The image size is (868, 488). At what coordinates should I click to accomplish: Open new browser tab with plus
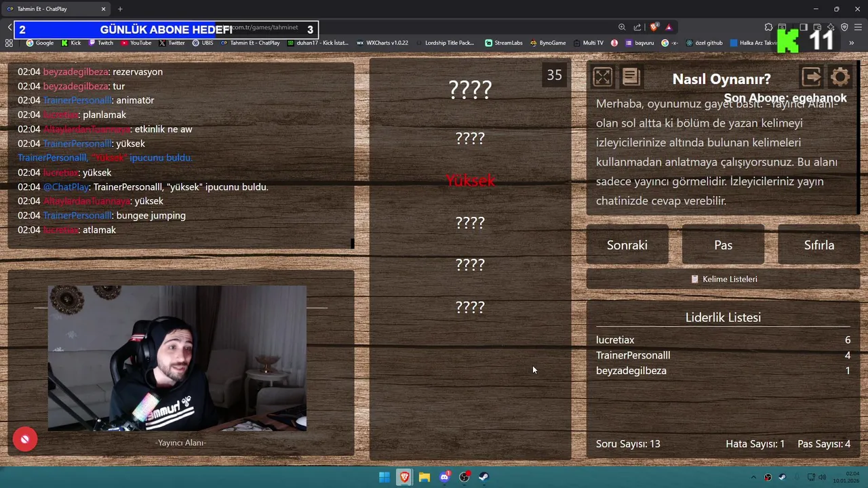point(120,9)
